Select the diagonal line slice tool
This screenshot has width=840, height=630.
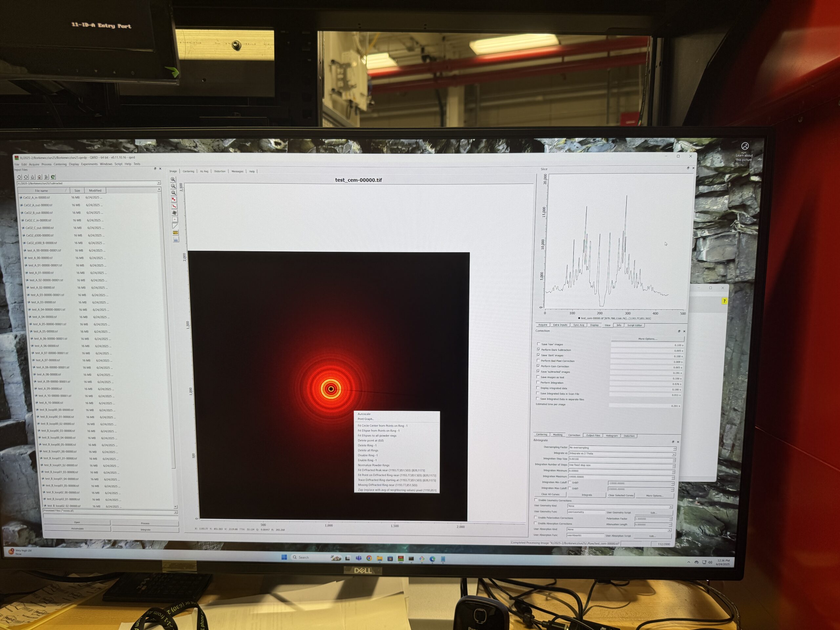point(175,226)
